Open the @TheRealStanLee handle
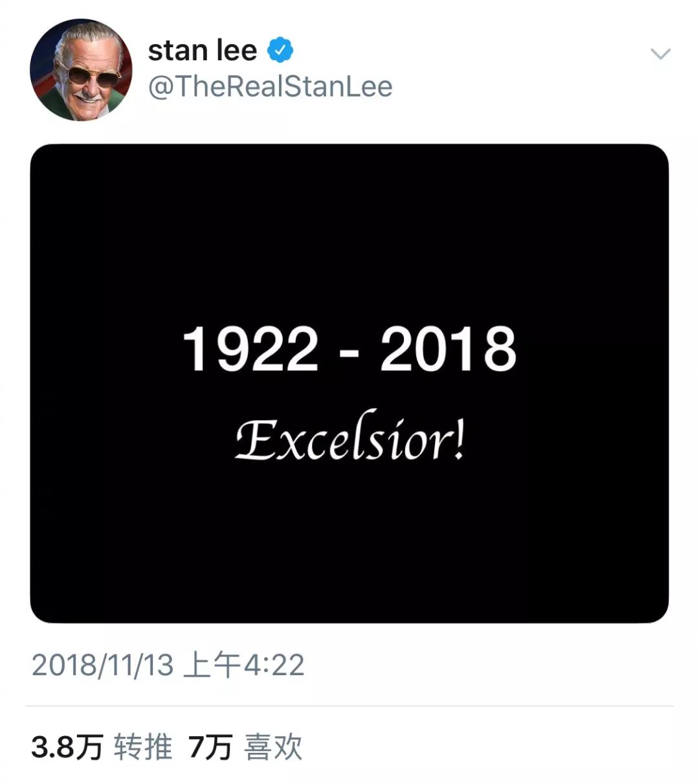The image size is (699, 784). (x=270, y=87)
